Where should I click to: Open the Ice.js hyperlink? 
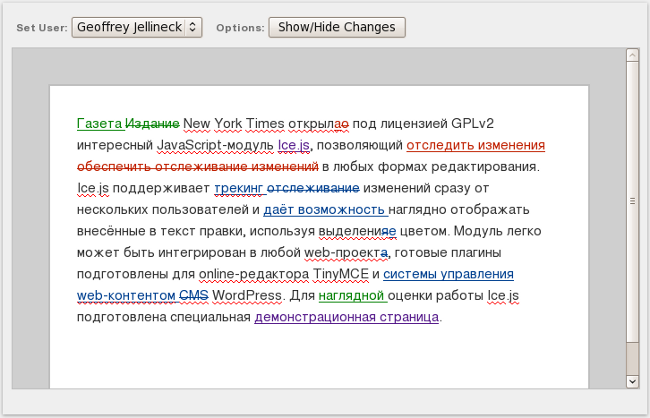295,145
